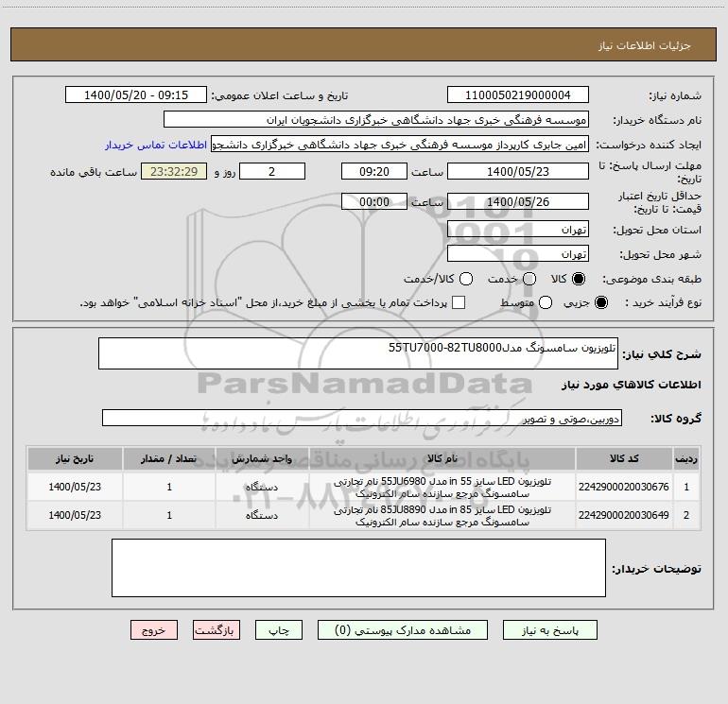Click the ایجاد کننده درخواست field
728x704 pixels.
(x=400, y=145)
